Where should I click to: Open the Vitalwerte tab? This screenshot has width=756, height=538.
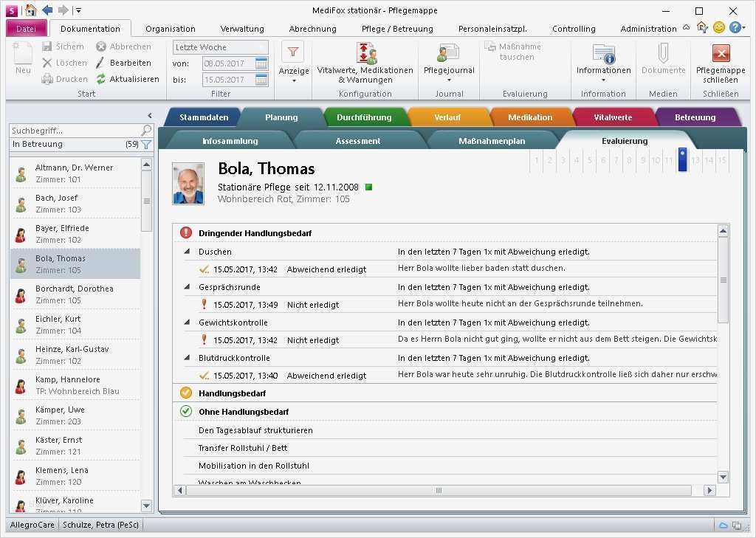[613, 117]
